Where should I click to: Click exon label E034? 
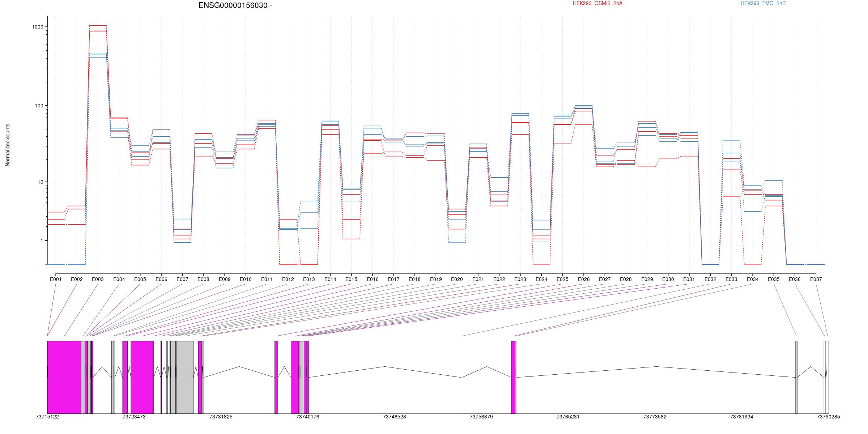(x=753, y=279)
